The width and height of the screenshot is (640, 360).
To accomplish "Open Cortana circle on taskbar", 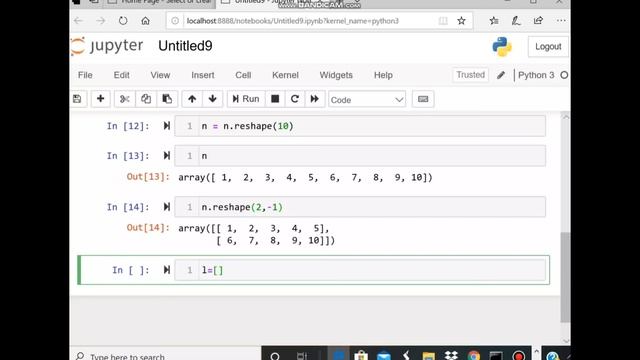I will point(275,356).
